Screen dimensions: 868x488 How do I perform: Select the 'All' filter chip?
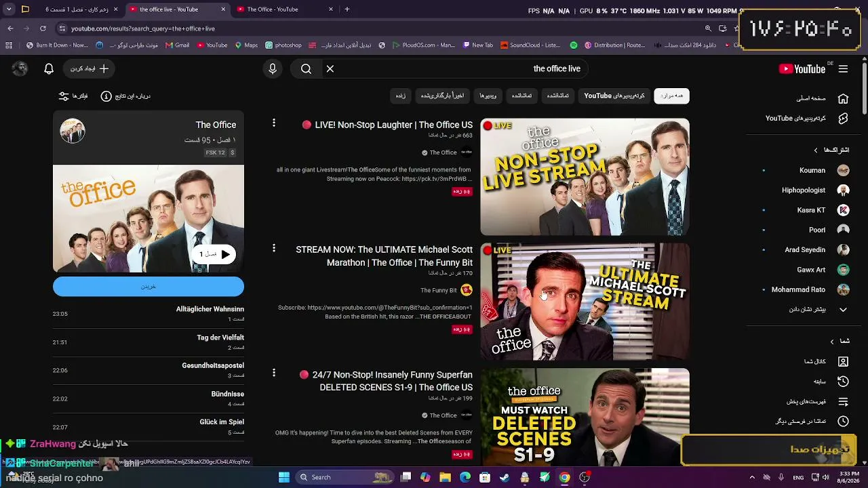click(x=671, y=96)
